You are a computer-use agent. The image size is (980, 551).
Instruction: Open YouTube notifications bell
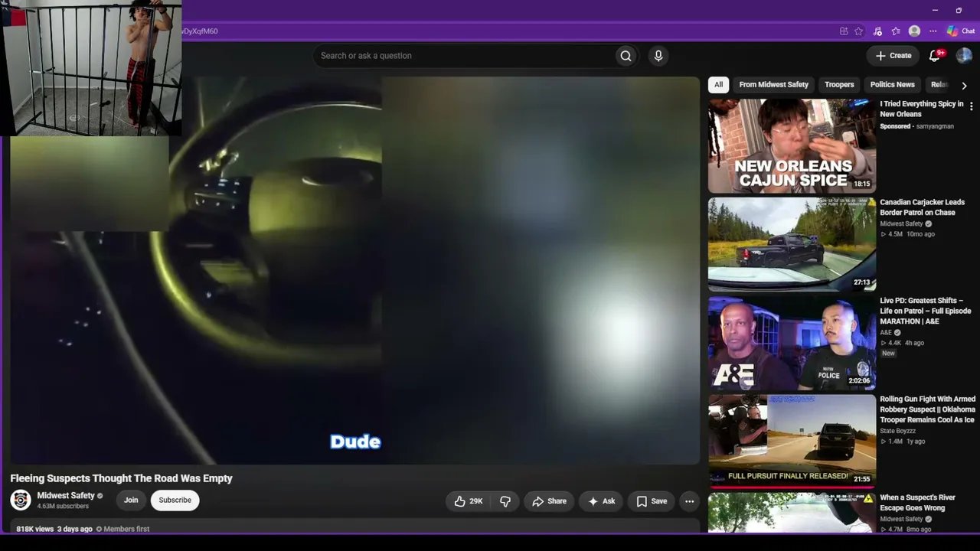pyautogui.click(x=935, y=56)
